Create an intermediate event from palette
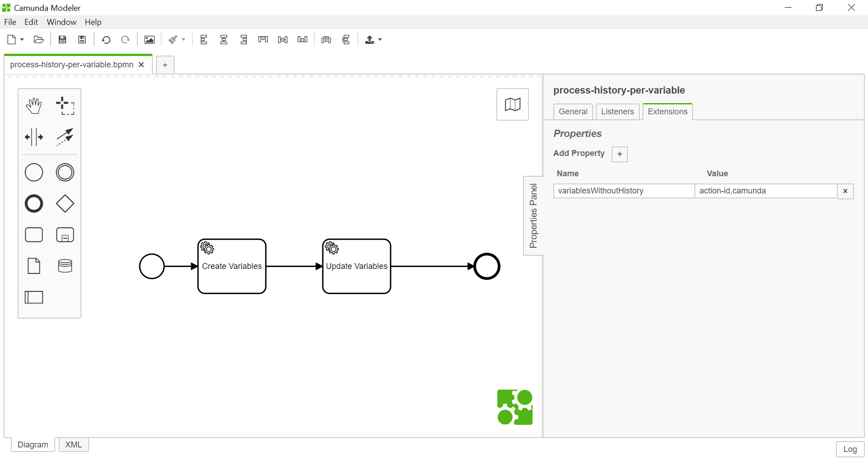Image resolution: width=868 pixels, height=461 pixels. point(65,172)
